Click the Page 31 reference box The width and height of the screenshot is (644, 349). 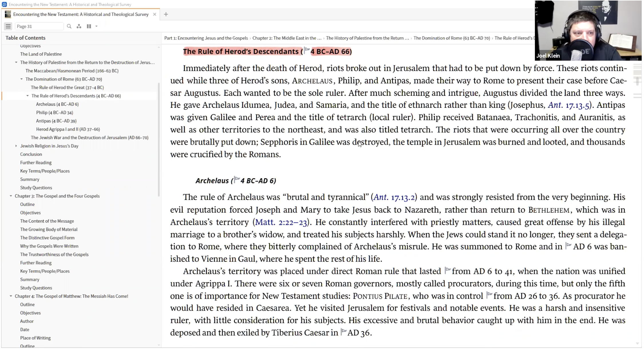point(39,26)
